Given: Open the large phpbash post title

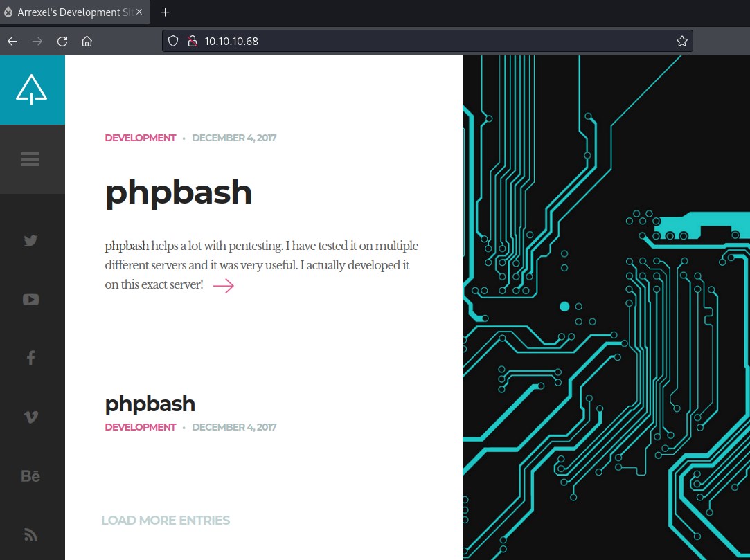Looking at the screenshot, I should coord(178,192).
